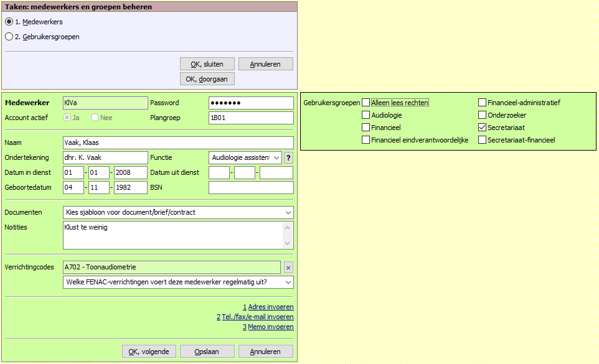This screenshot has height=364, width=599.
Task: Click the question mark help icon beside Functie
Action: point(288,158)
